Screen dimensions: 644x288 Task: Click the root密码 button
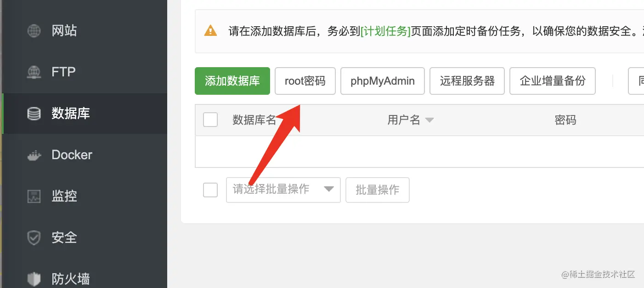click(305, 81)
